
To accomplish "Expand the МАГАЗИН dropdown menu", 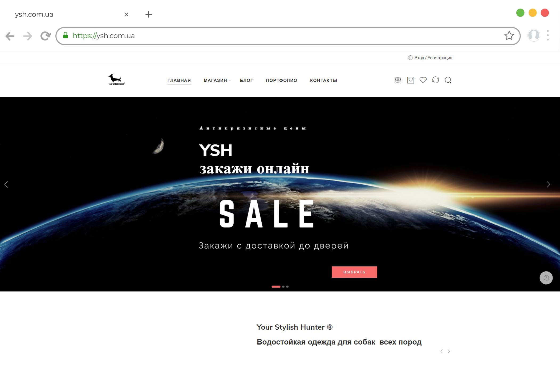I will coord(217,80).
